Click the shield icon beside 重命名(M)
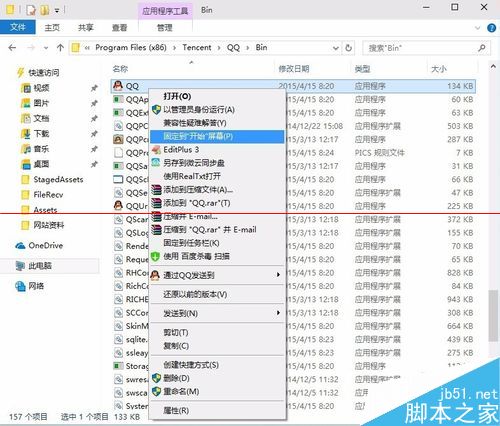 (156, 391)
